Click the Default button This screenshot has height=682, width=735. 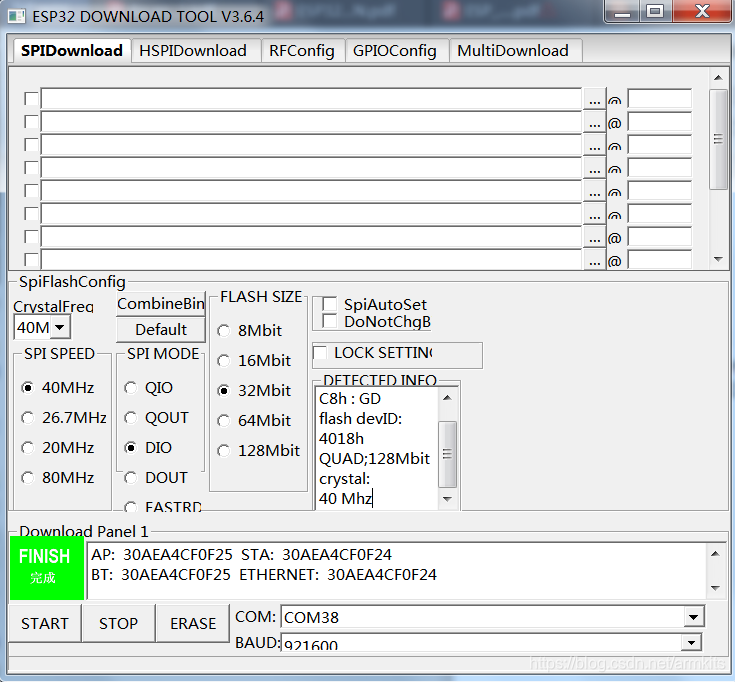pos(161,330)
